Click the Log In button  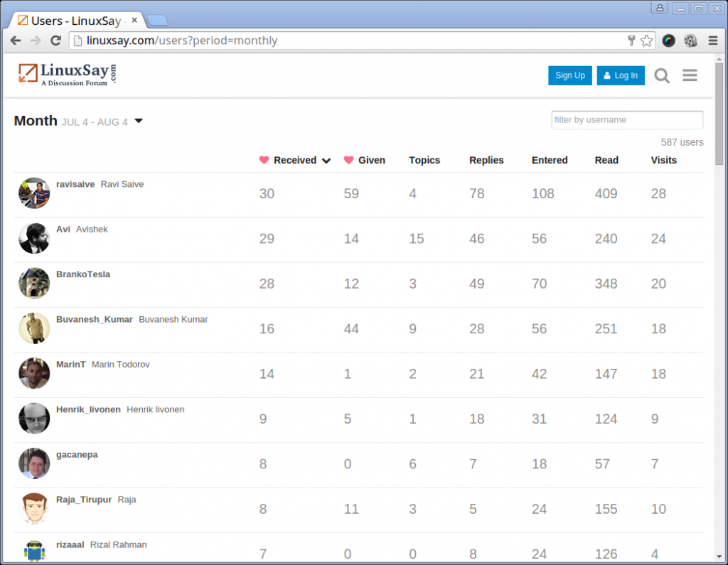[x=621, y=76]
